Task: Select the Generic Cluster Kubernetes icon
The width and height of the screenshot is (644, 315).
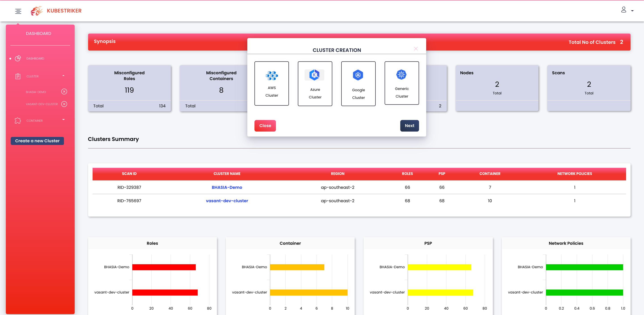Action: click(402, 74)
